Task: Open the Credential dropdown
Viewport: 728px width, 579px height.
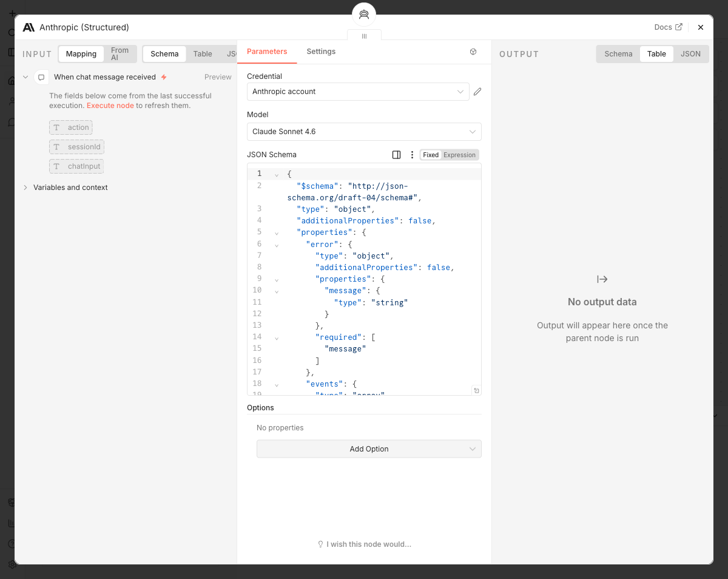Action: click(358, 92)
